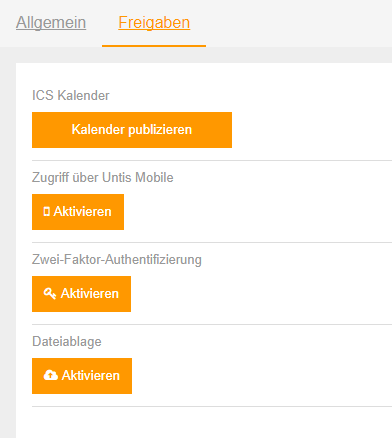Click Aktivieren text beside the key icon
Screen dimensions: 392x438
coord(90,293)
